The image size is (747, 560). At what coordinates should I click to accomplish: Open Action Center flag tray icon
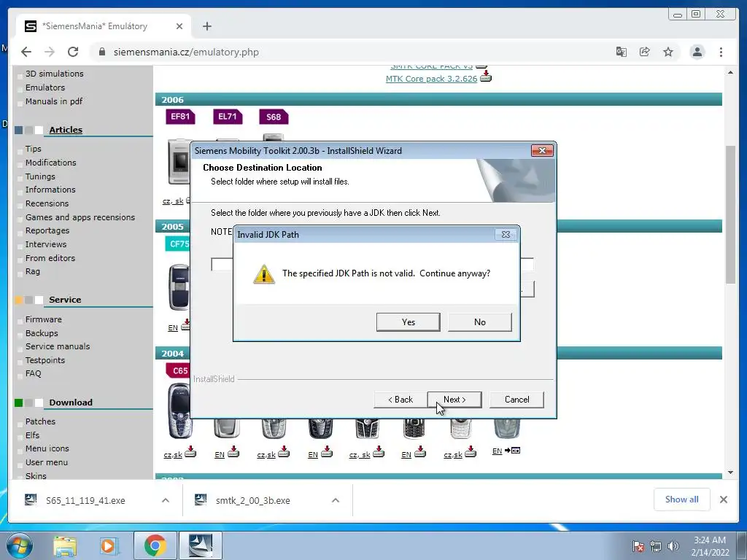pyautogui.click(x=638, y=546)
